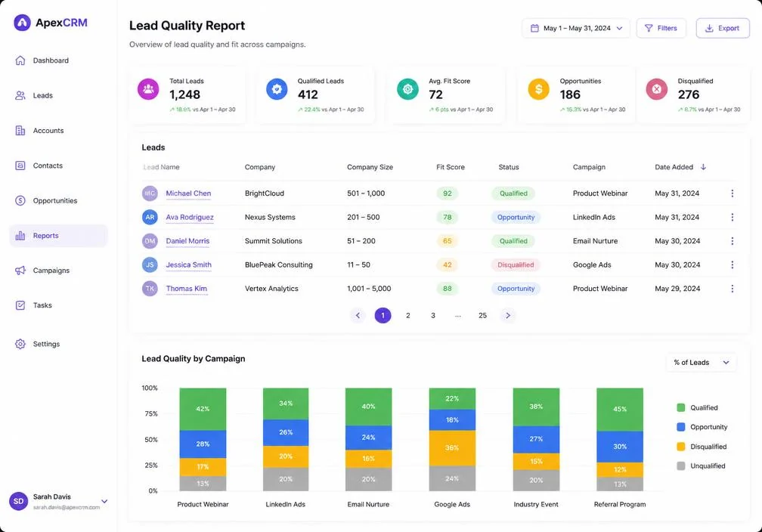Image resolution: width=762 pixels, height=532 pixels.
Task: Click the green Qualified legend swatch
Action: pyautogui.click(x=681, y=407)
